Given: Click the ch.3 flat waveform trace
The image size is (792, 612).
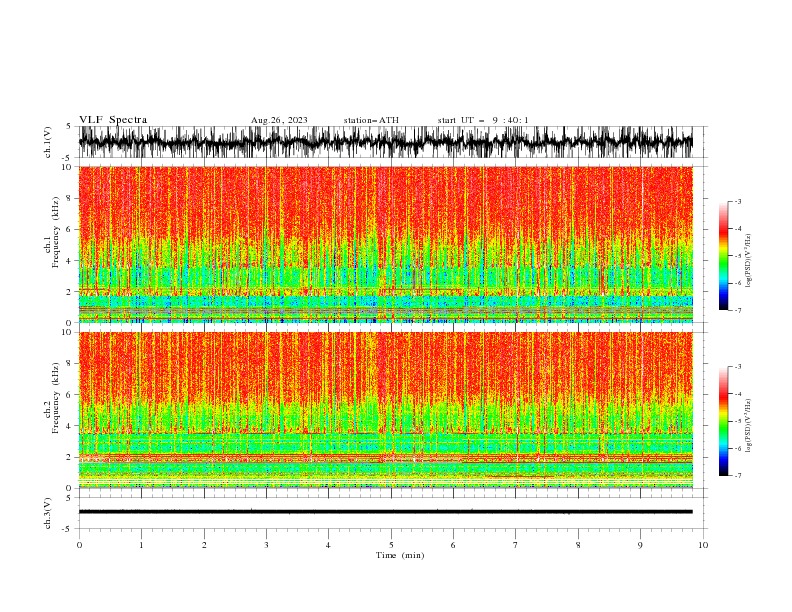Looking at the screenshot, I should (x=386, y=512).
